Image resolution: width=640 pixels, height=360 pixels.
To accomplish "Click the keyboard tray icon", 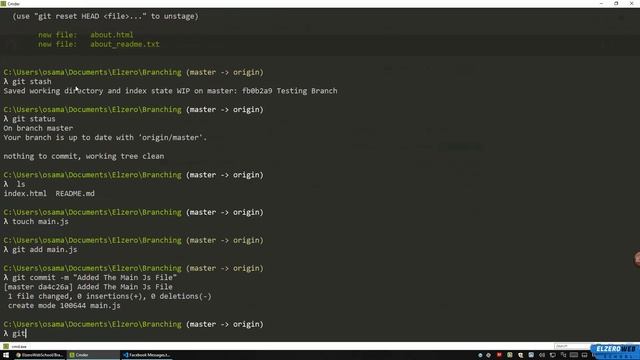I will click(573, 355).
